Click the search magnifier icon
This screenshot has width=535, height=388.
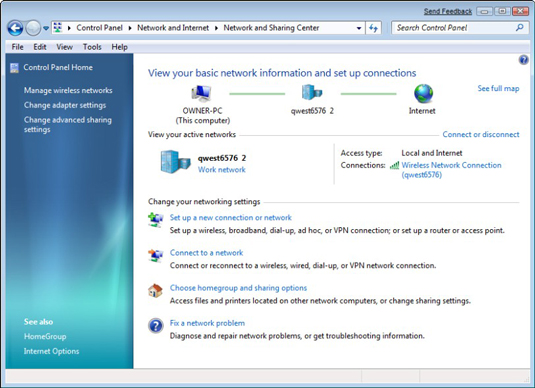click(x=519, y=28)
